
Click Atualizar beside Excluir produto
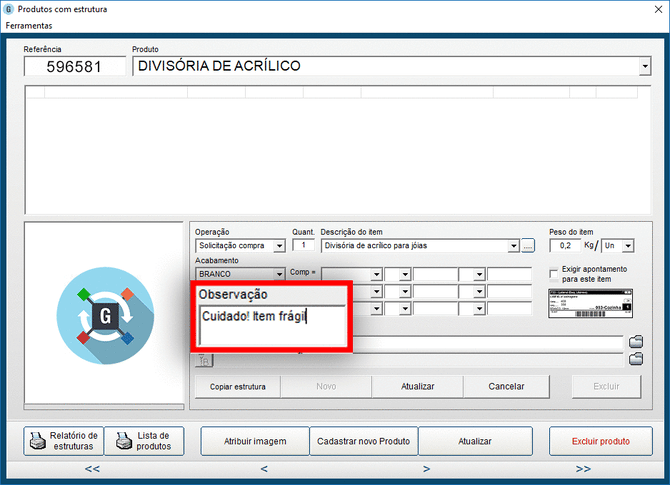(x=475, y=441)
